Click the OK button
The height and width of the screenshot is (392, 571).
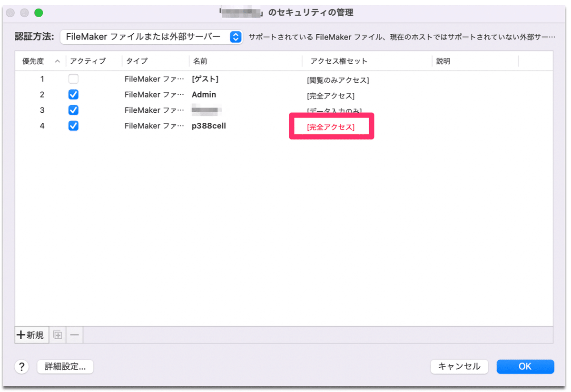pos(525,366)
